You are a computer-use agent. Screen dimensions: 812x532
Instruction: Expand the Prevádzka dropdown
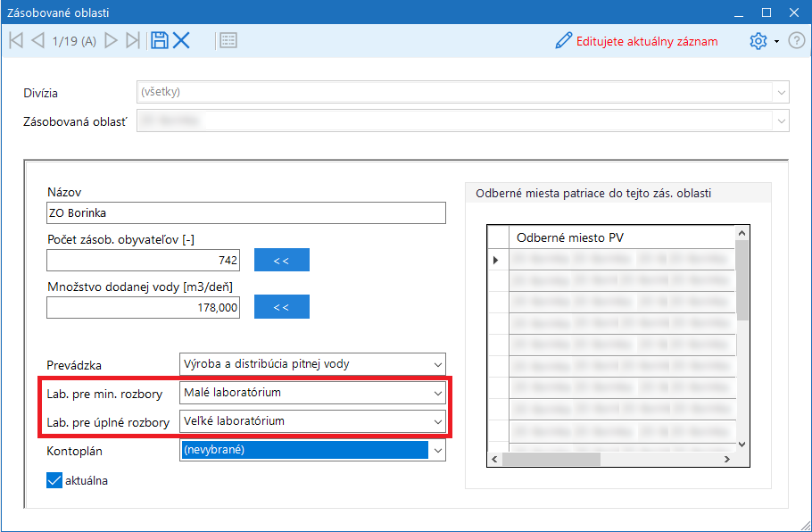[437, 363]
